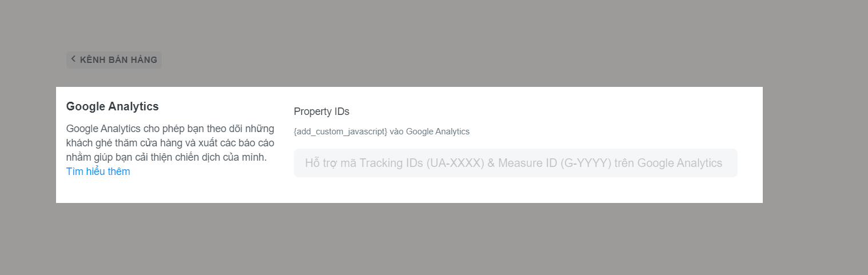Click the word thêm in the blue link
This screenshot has width=868, height=275.
pos(118,172)
